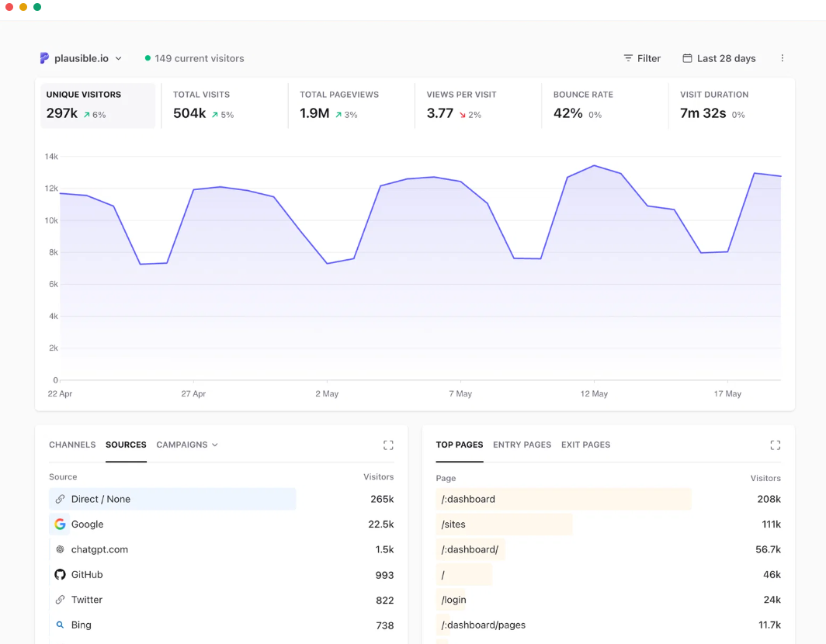Image resolution: width=826 pixels, height=644 pixels.
Task: Click the 12 May peak on the chart
Action: (x=594, y=166)
